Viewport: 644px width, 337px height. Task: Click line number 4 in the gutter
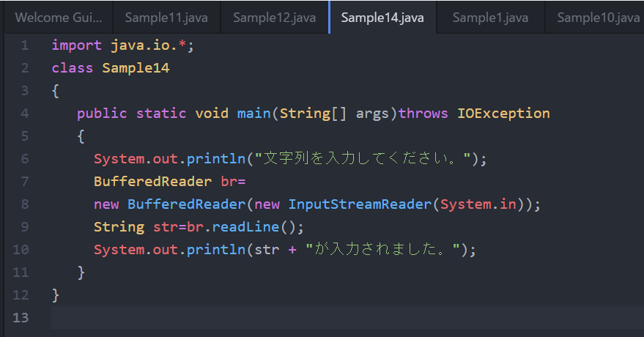tap(25, 114)
